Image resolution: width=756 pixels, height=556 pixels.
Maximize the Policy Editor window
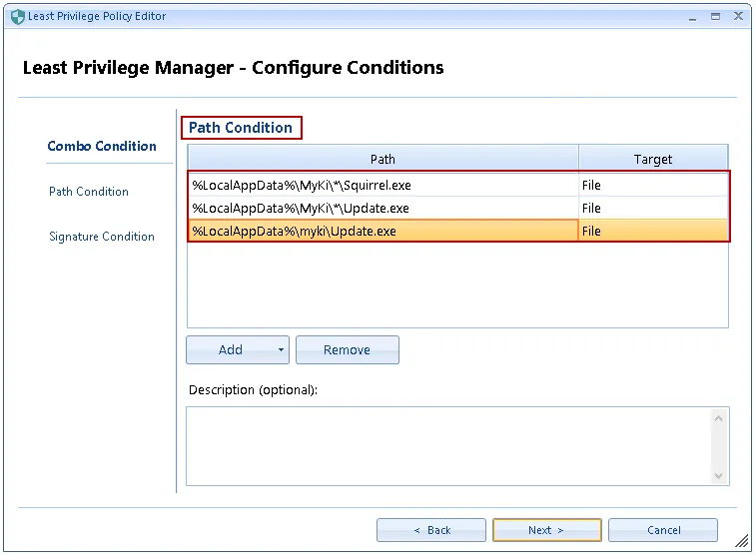715,17
